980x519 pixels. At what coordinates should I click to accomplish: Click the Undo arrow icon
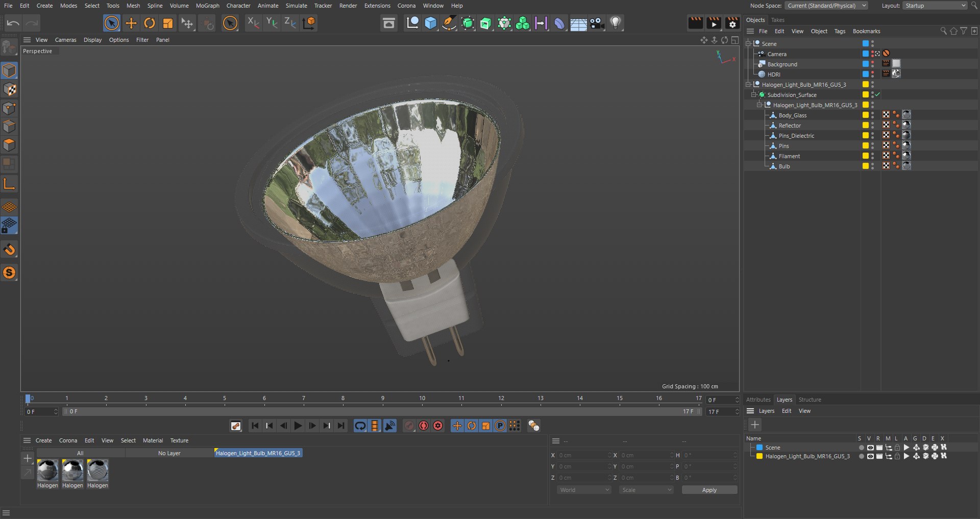point(13,23)
